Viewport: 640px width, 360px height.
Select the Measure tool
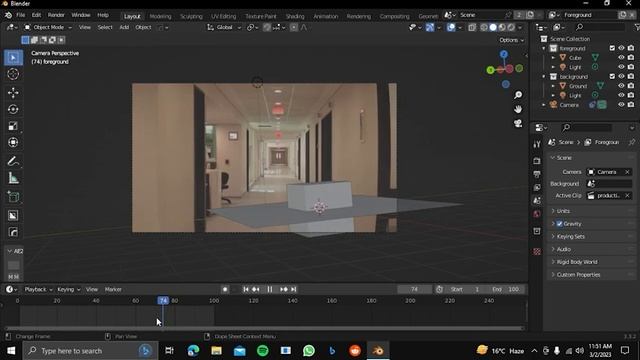[x=13, y=178]
